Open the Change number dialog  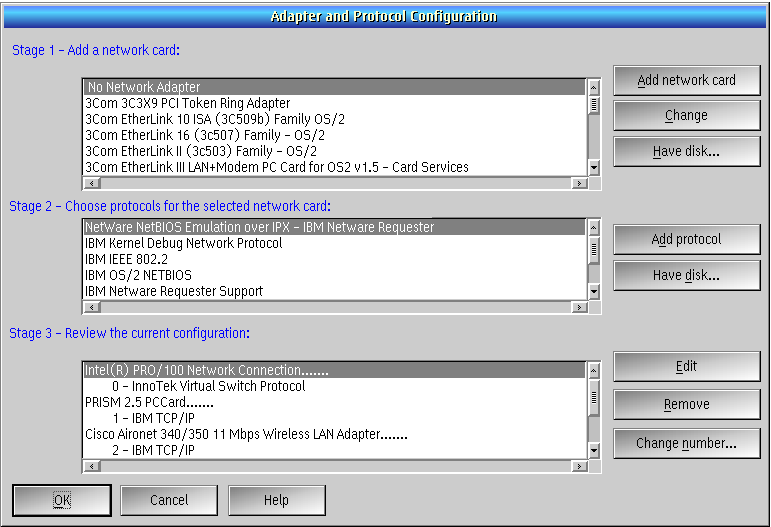coord(686,443)
